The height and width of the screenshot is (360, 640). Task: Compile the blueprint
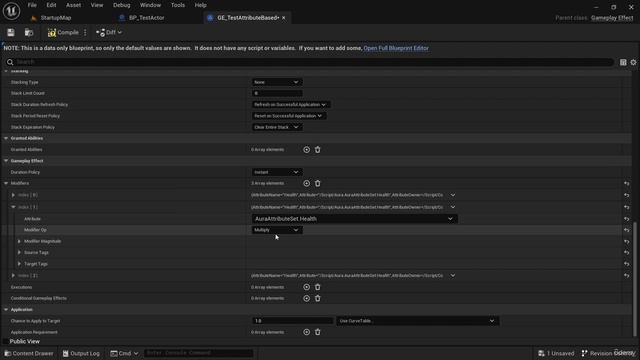63,33
